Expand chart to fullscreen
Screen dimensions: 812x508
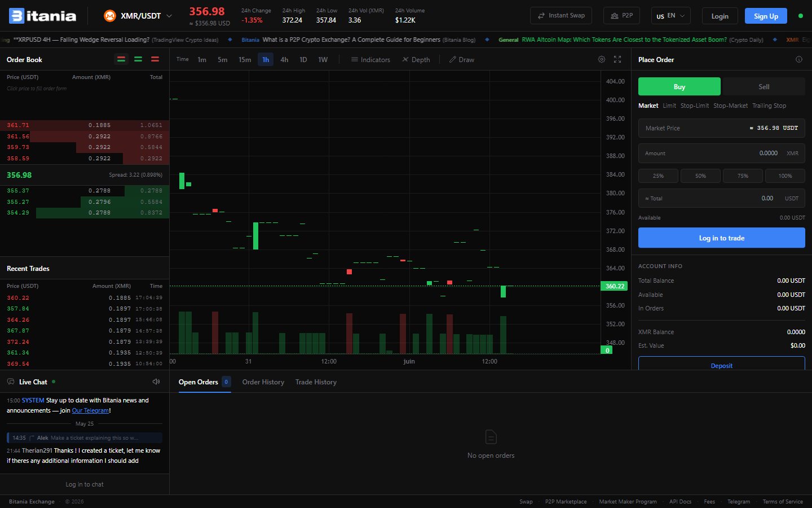pos(617,59)
